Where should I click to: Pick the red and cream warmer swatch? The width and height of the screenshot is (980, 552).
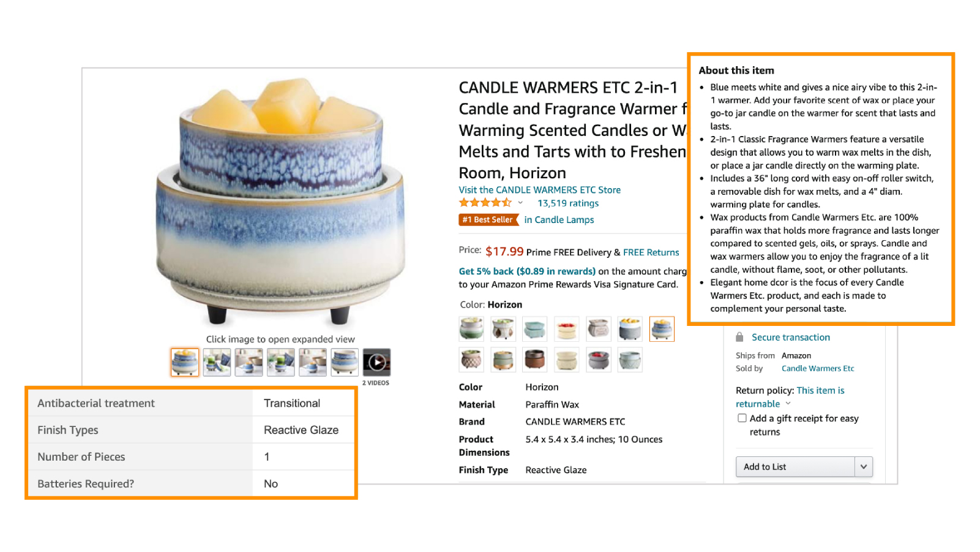point(567,329)
